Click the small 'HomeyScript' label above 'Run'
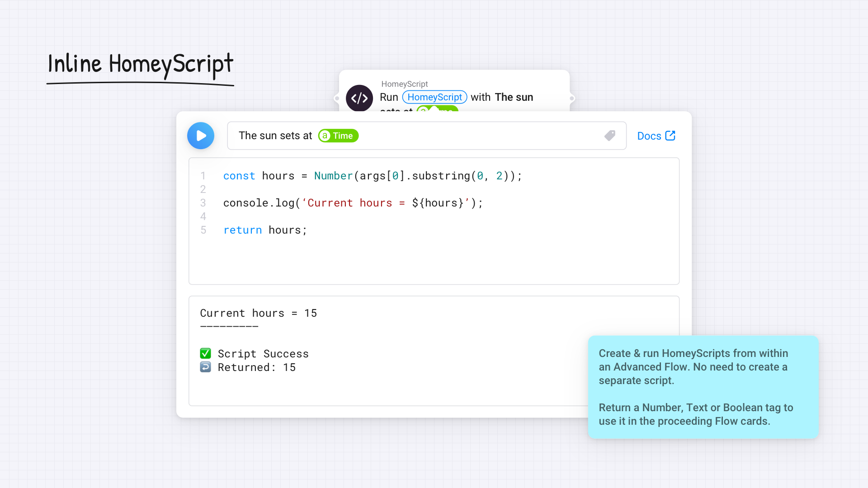 click(x=405, y=84)
